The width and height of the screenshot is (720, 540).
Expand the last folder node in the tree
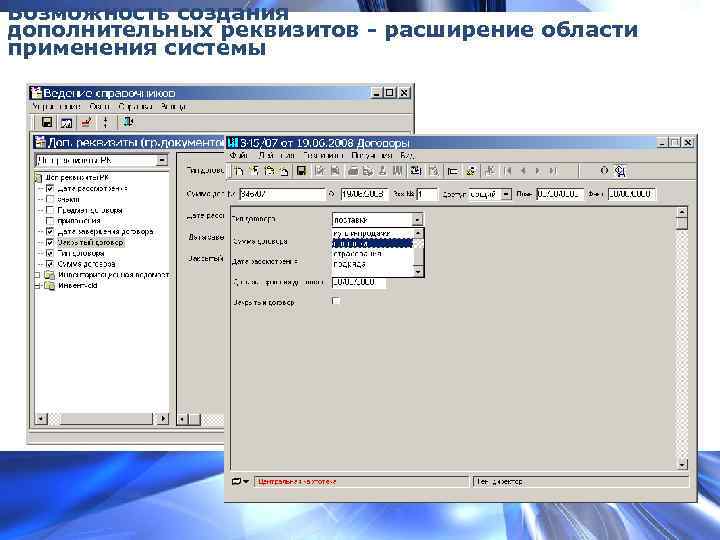[x=38, y=286]
